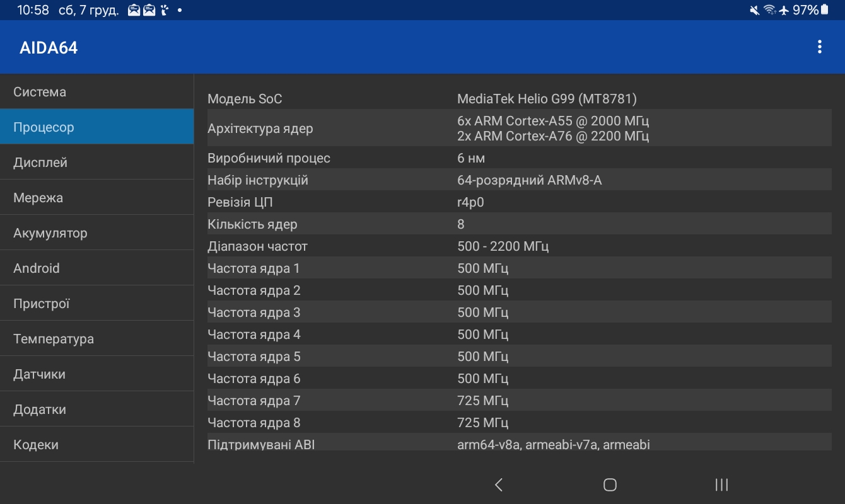845x504 pixels.
Task: Select the Частота ядра 6 label
Action: 253,379
